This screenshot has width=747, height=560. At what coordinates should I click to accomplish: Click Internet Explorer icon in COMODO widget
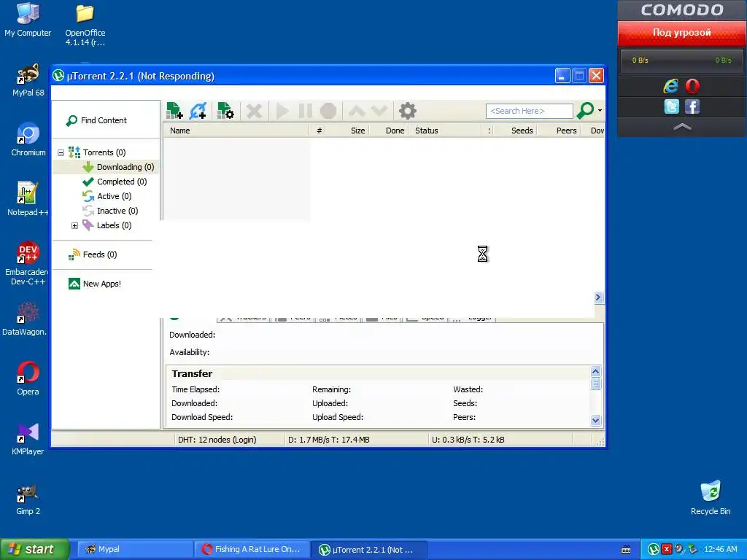(671, 86)
